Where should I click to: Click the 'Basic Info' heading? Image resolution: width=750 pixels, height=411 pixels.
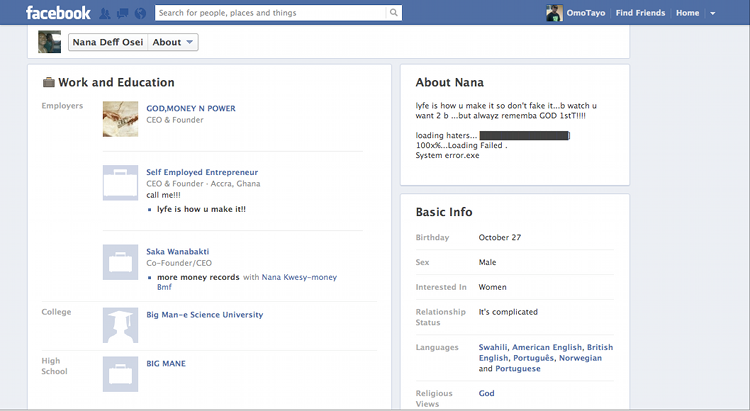click(444, 212)
